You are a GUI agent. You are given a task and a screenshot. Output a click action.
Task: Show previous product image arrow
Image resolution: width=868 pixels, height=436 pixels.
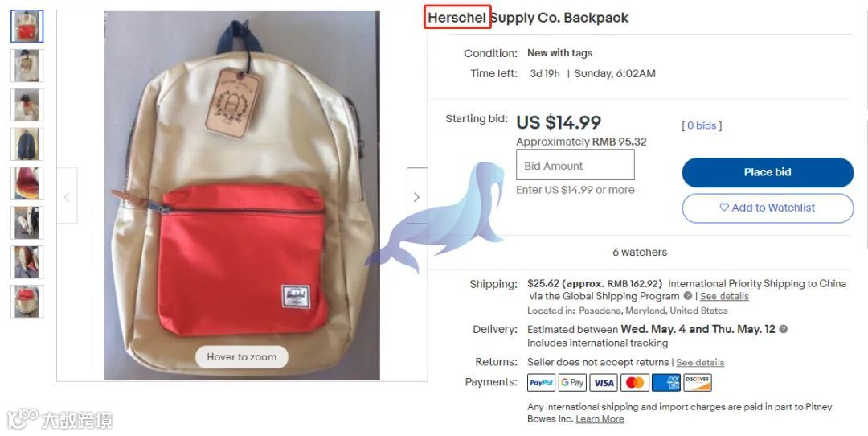(67, 196)
